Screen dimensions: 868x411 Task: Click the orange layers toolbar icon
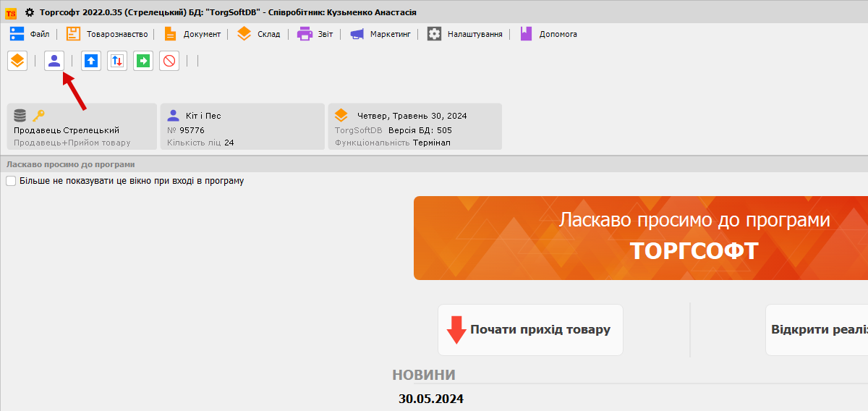[17, 61]
